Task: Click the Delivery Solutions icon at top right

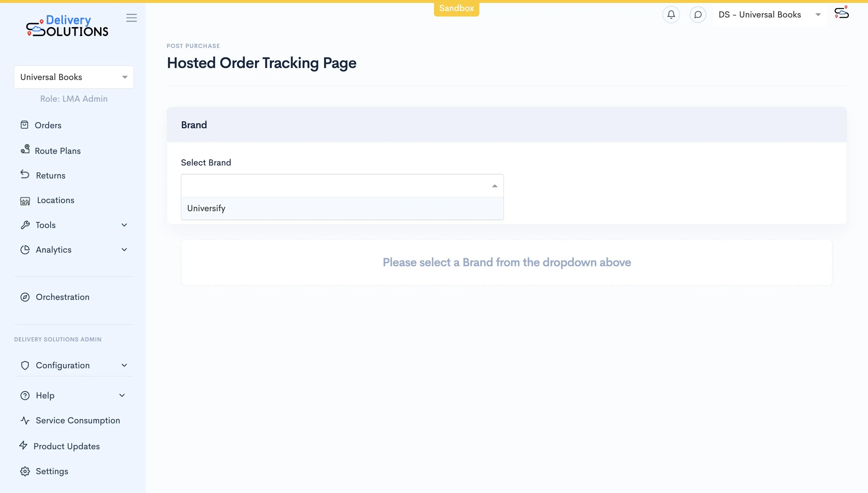Action: 841,12
